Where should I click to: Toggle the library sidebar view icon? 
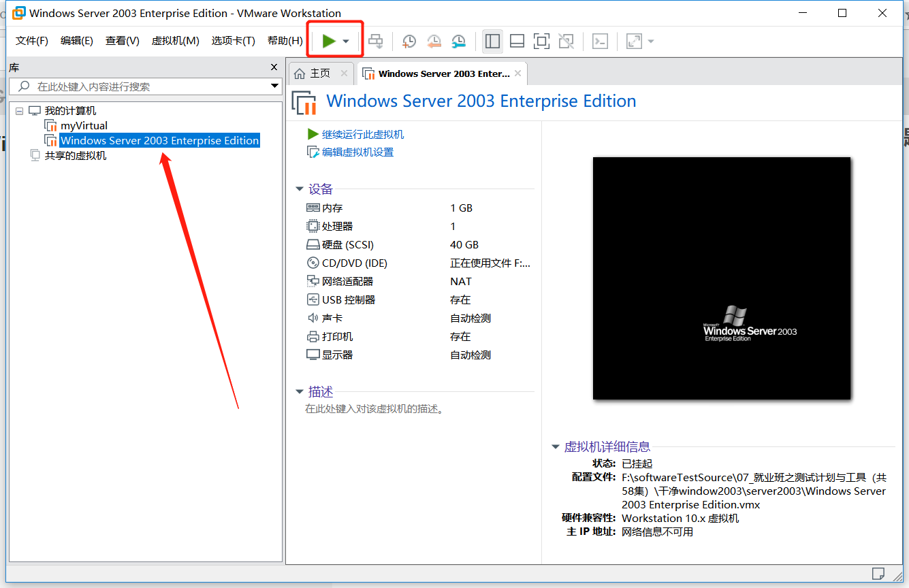click(x=492, y=42)
